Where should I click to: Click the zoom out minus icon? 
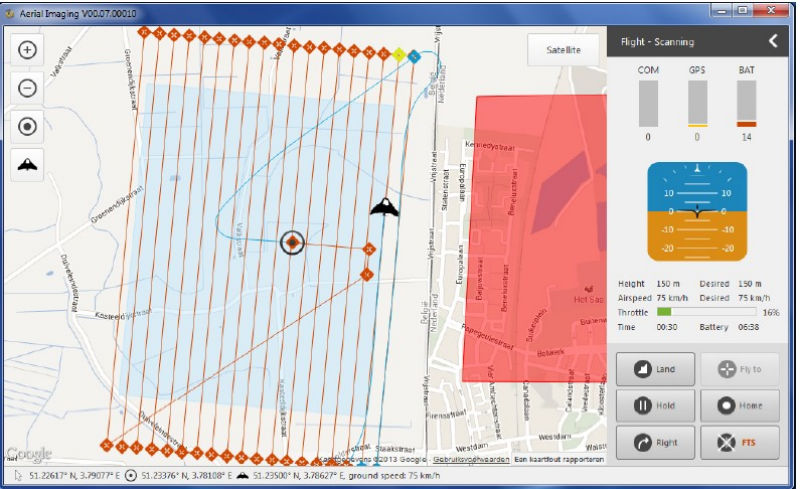click(27, 88)
